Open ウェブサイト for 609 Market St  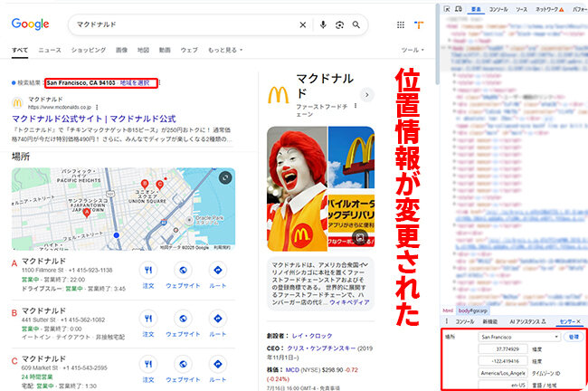[183, 364]
